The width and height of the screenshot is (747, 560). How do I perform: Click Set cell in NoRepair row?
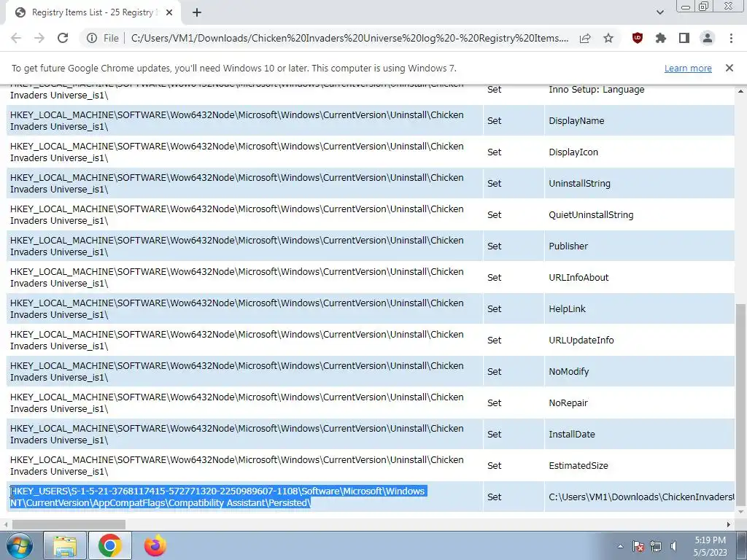click(514, 402)
